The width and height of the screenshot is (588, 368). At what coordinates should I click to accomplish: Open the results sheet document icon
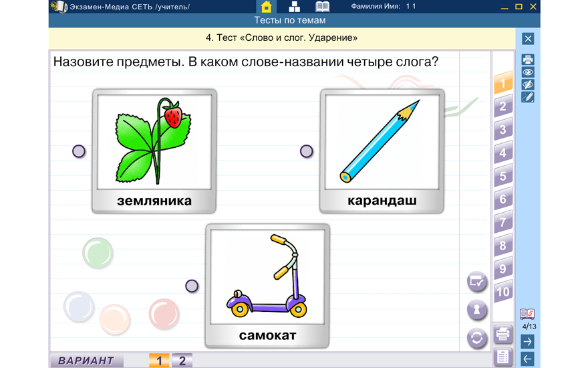503,357
